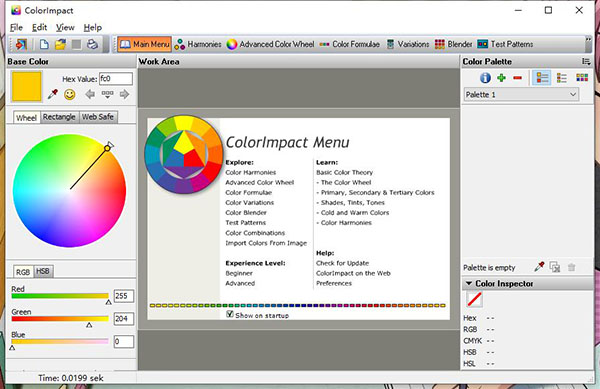
Task: Open the Color Palette panel options menu
Action: pyautogui.click(x=586, y=62)
